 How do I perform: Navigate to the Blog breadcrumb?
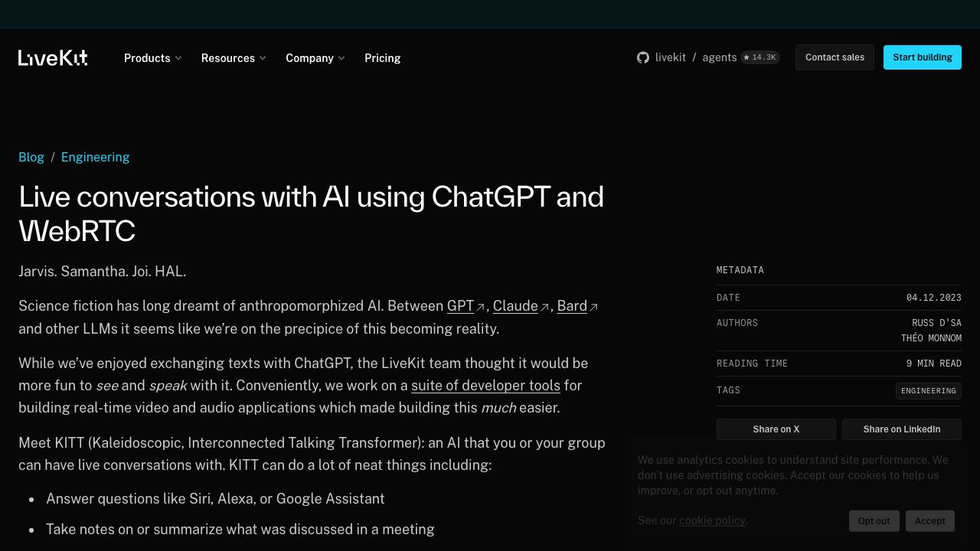click(x=31, y=157)
